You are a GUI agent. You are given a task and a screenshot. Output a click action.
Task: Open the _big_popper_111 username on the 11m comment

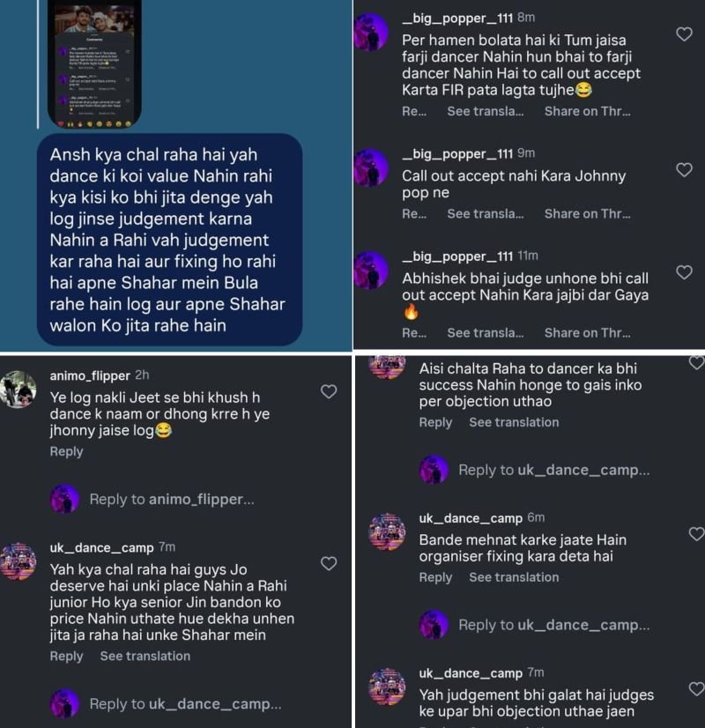[457, 256]
